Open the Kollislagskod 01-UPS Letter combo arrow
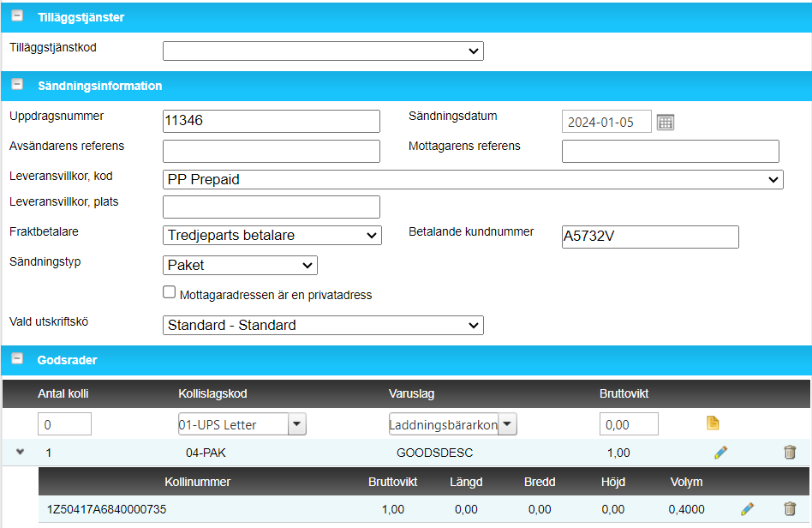812x528 pixels. coord(296,423)
